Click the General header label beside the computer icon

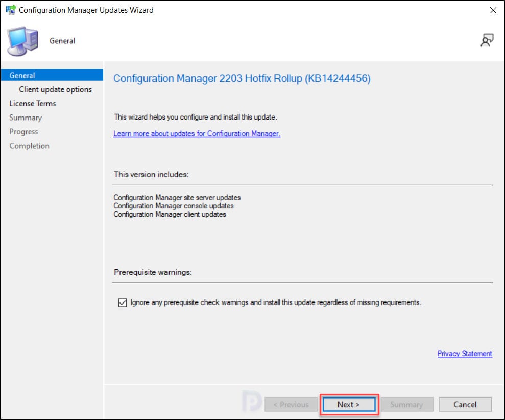pos(62,41)
